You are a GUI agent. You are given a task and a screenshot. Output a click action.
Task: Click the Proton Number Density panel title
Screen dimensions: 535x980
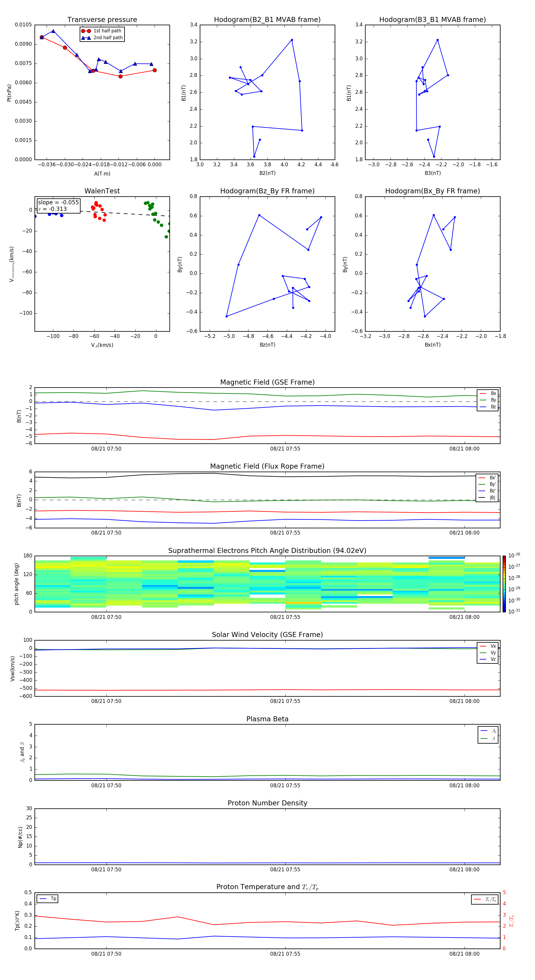click(x=267, y=803)
